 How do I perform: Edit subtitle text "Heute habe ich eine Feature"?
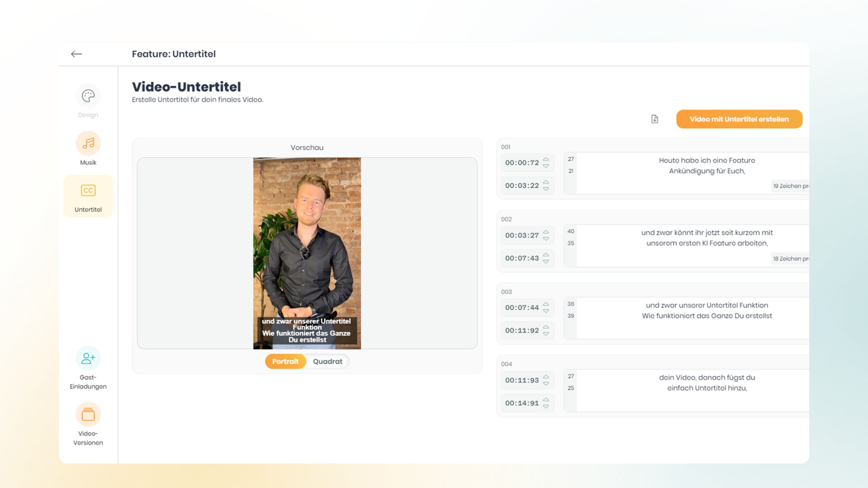(707, 161)
